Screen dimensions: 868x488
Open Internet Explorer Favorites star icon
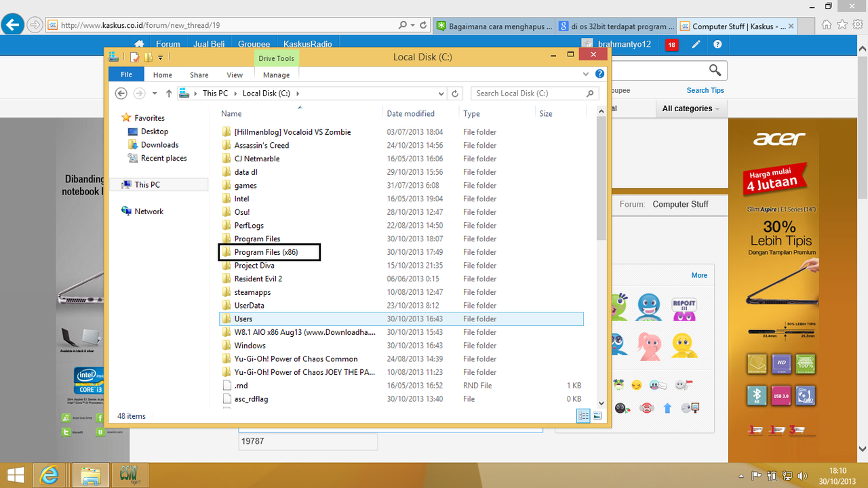[842, 24]
